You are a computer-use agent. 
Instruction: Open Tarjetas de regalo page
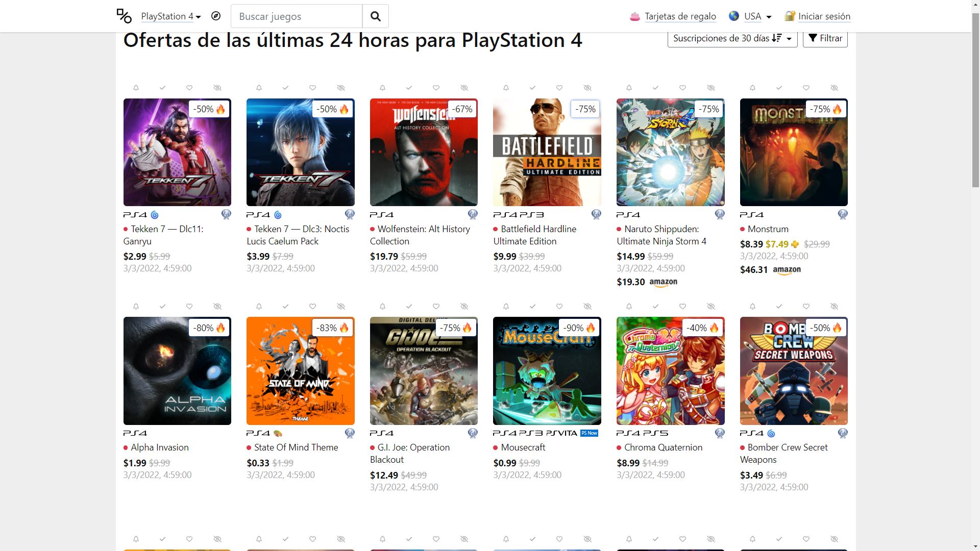680,16
